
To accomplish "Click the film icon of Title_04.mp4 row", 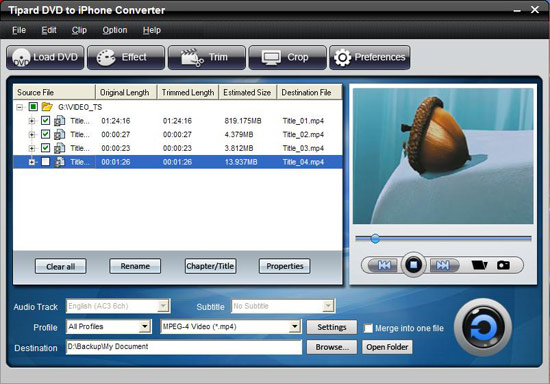I will tap(59, 162).
